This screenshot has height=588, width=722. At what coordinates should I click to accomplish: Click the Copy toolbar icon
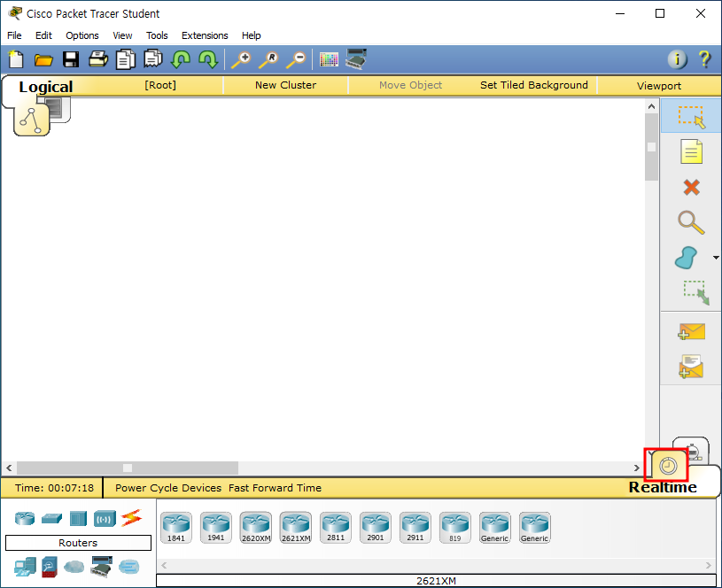(125, 60)
